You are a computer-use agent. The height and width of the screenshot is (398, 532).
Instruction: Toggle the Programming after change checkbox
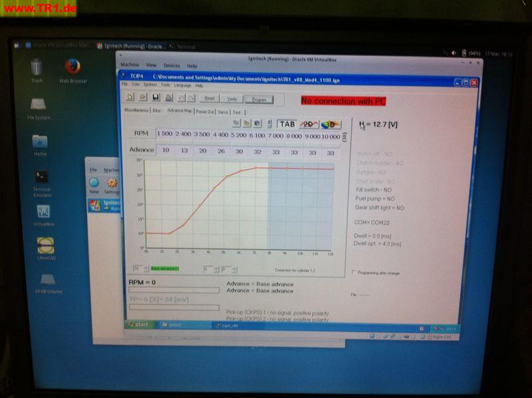[x=354, y=272]
